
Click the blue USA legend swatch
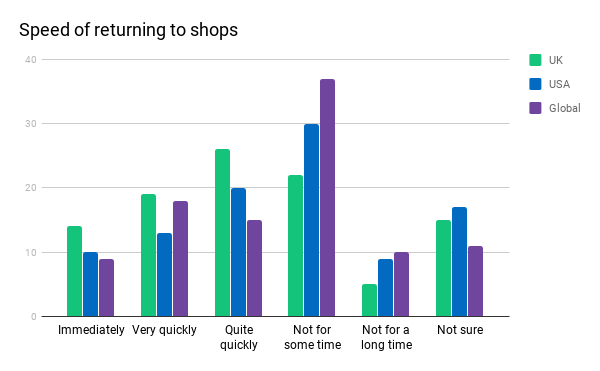pyautogui.click(x=535, y=84)
